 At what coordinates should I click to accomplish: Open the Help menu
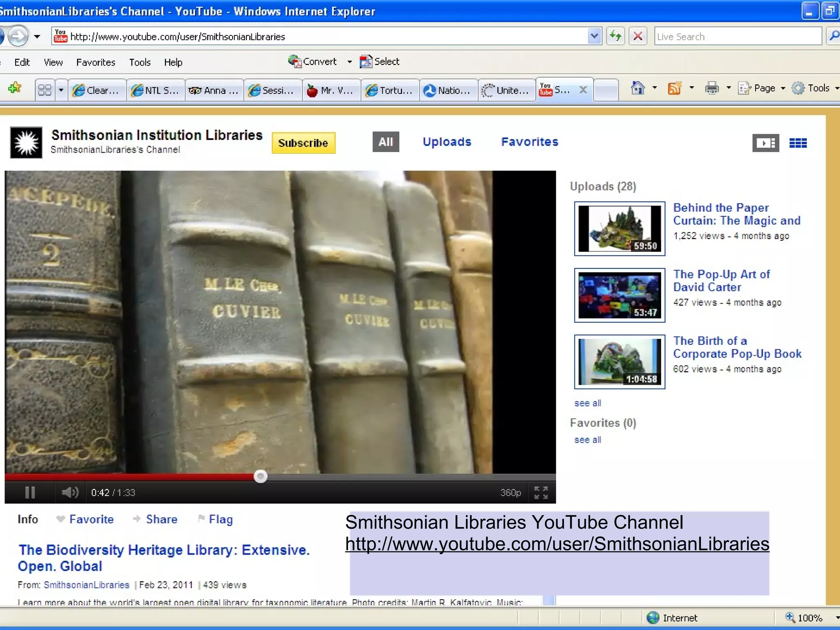coord(173,62)
